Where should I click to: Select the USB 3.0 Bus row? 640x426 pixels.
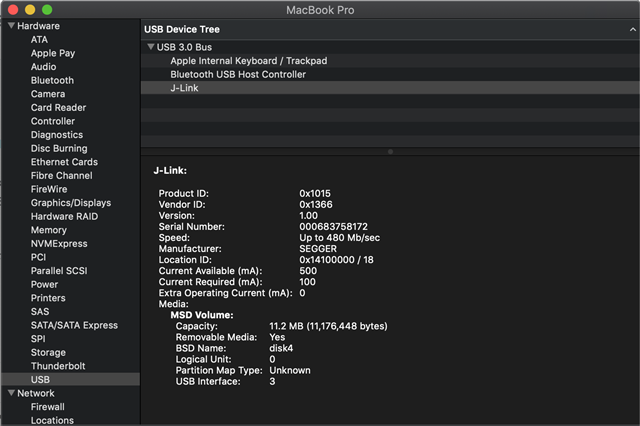point(390,47)
